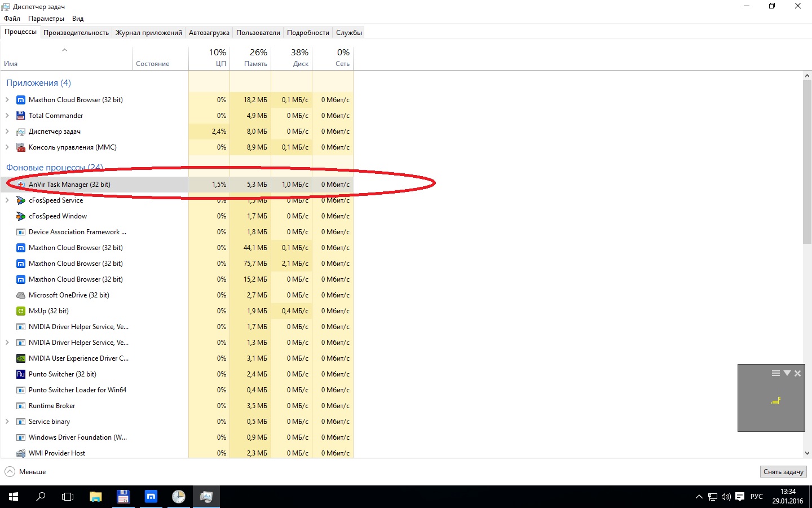Click the network icon in system tray

(x=713, y=497)
